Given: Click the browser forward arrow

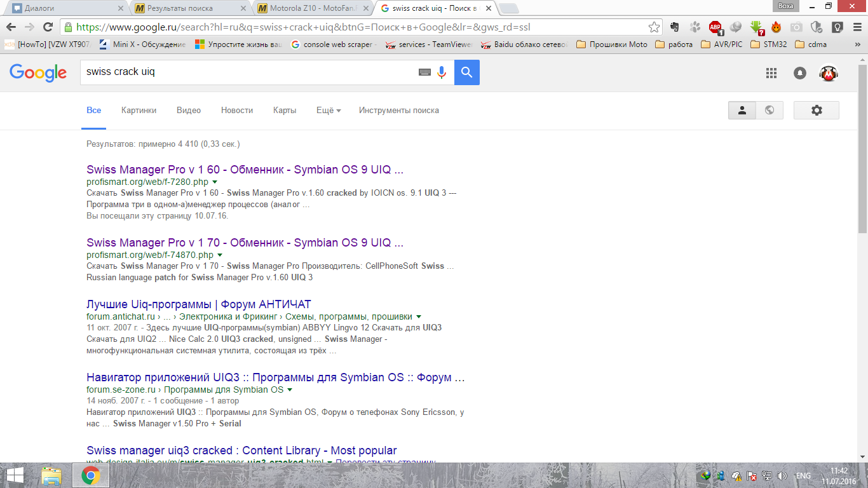Looking at the screenshot, I should tap(29, 27).
